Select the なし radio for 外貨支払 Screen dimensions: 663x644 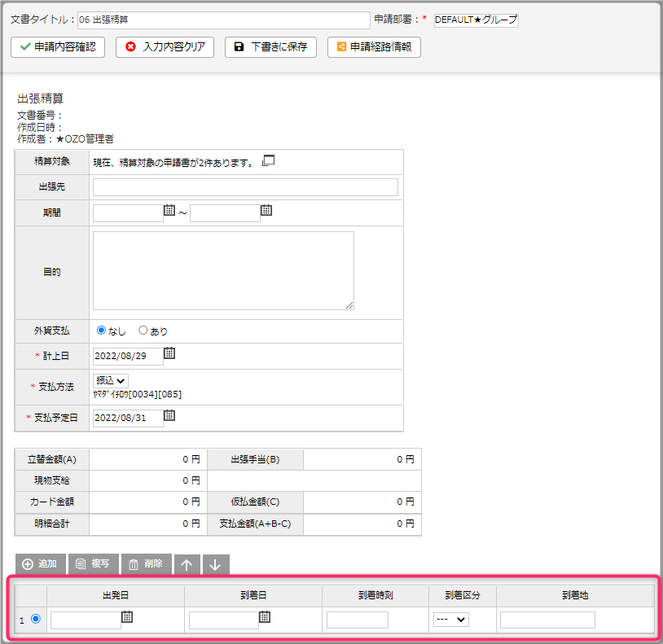102,331
